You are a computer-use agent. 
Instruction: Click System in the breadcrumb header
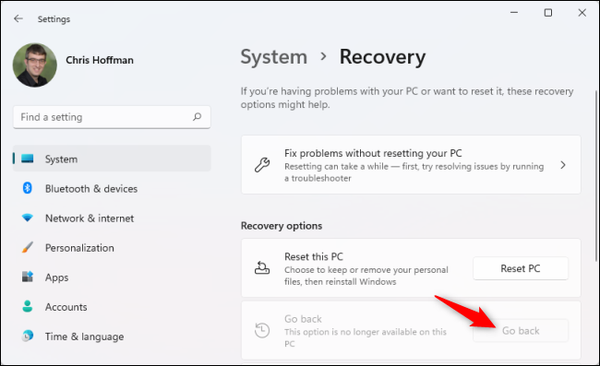274,57
